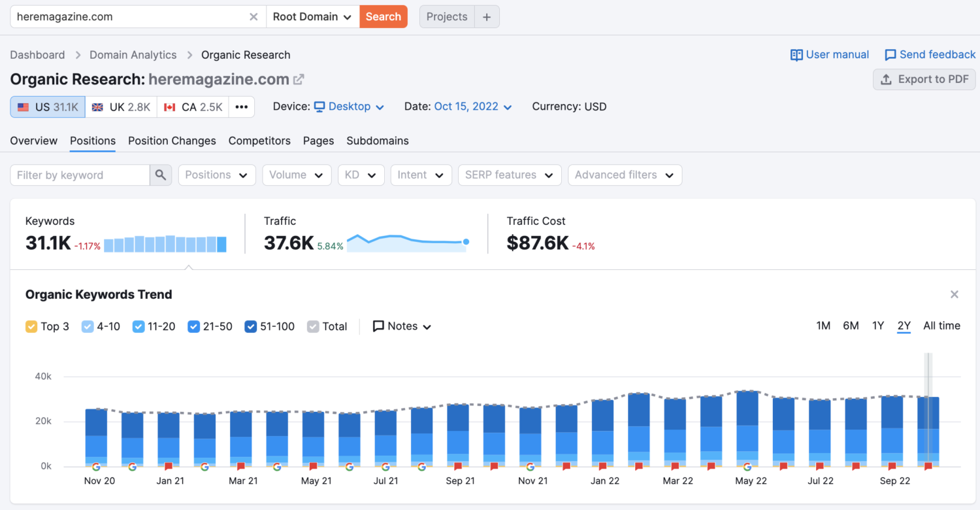
Task: Click the orange Search button
Action: (x=384, y=17)
